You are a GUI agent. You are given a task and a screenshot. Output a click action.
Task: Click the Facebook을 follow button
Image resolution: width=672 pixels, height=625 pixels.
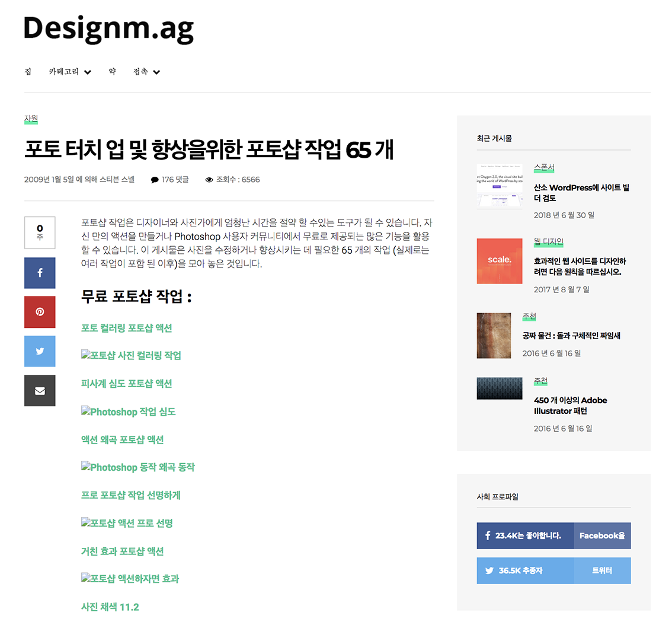click(602, 536)
